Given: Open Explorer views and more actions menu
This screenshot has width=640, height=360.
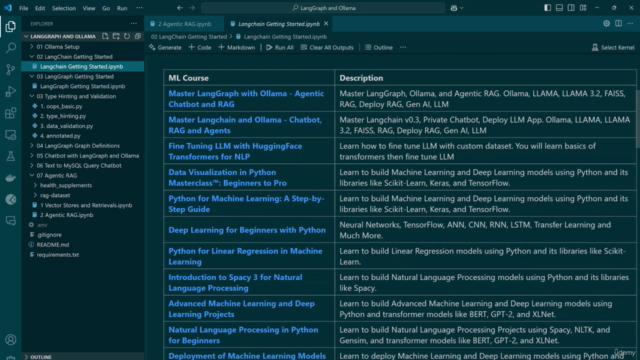Looking at the screenshot, I should point(134,24).
